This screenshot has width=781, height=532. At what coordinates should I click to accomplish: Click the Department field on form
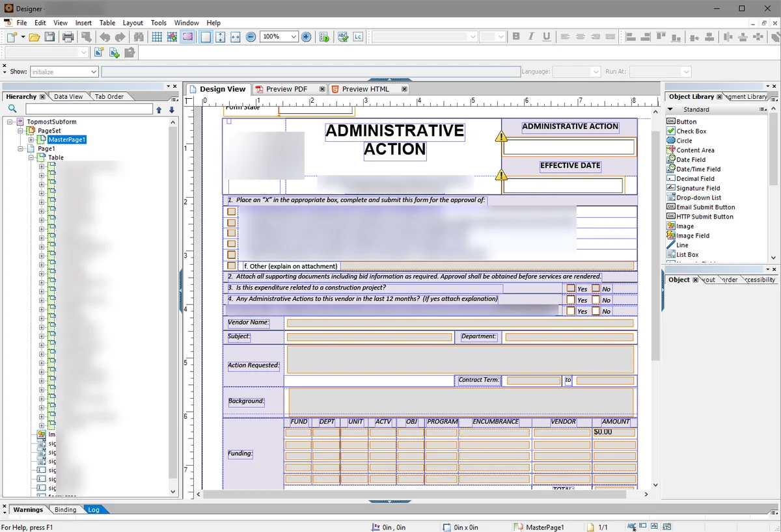pyautogui.click(x=569, y=338)
